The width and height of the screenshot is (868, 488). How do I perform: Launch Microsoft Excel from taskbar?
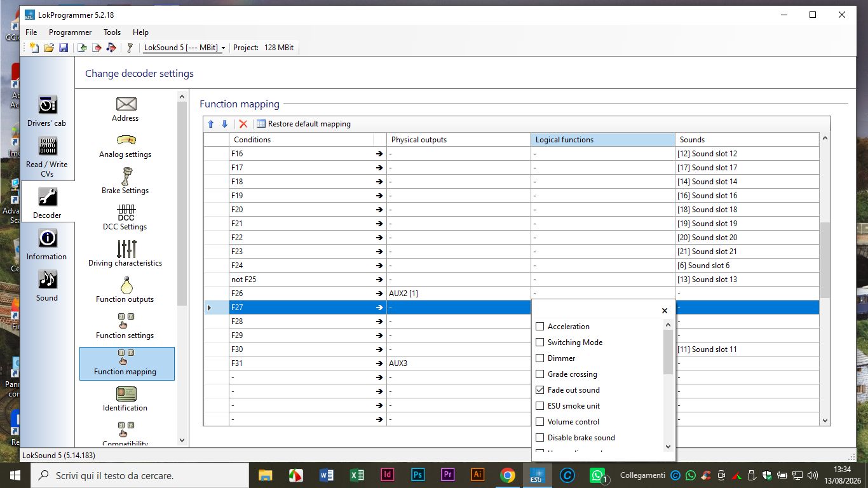356,475
